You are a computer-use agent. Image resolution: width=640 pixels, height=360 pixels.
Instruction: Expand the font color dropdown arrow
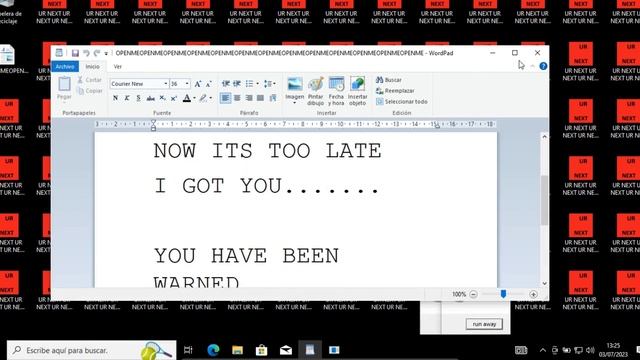(x=194, y=98)
